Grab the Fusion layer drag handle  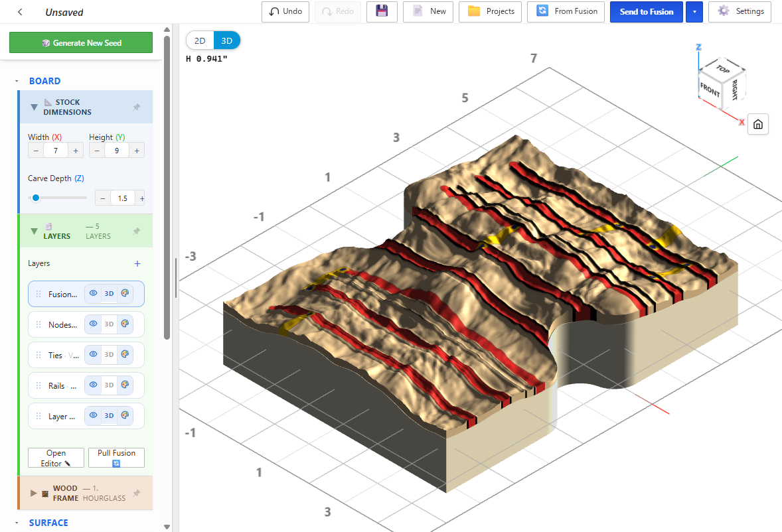click(39, 295)
